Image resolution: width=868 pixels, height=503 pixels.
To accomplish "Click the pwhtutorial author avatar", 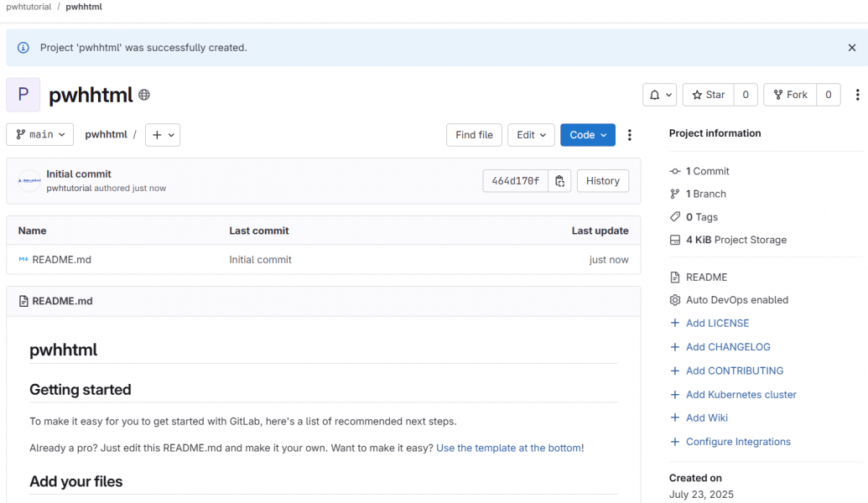I will click(x=29, y=181).
